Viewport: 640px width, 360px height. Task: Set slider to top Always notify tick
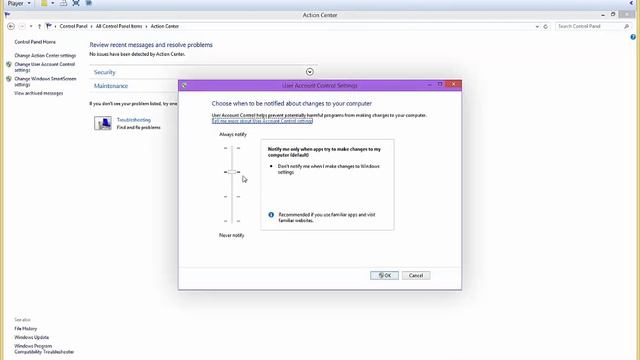(232, 148)
